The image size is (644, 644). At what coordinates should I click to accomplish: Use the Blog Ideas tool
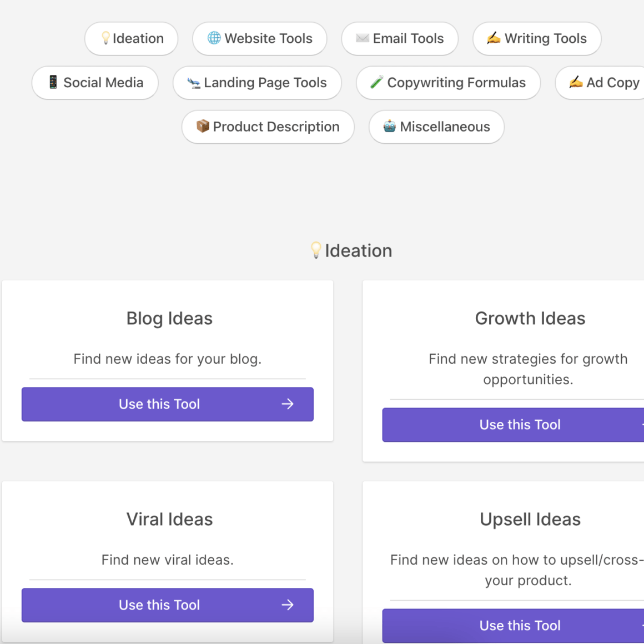[167, 404]
